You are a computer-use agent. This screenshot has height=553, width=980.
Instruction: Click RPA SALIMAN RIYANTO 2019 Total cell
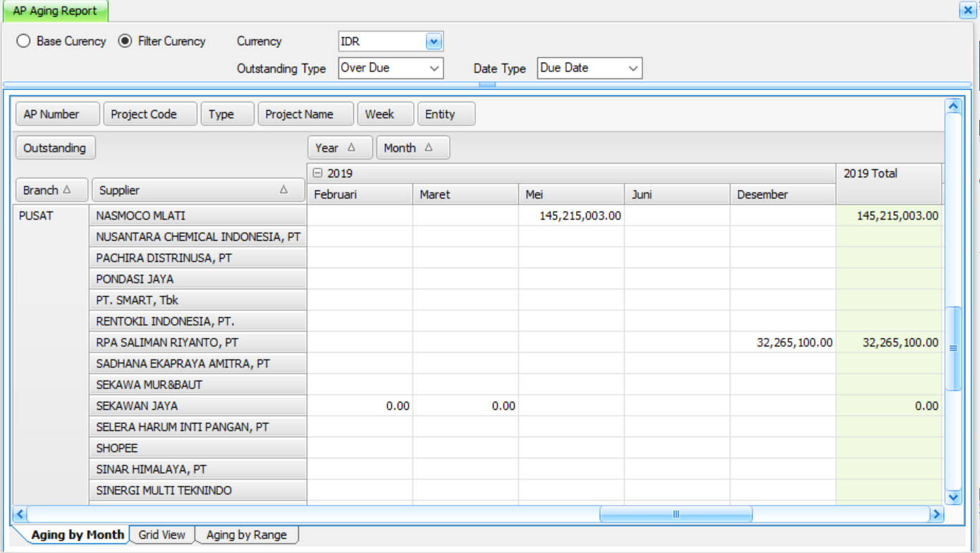tap(889, 342)
